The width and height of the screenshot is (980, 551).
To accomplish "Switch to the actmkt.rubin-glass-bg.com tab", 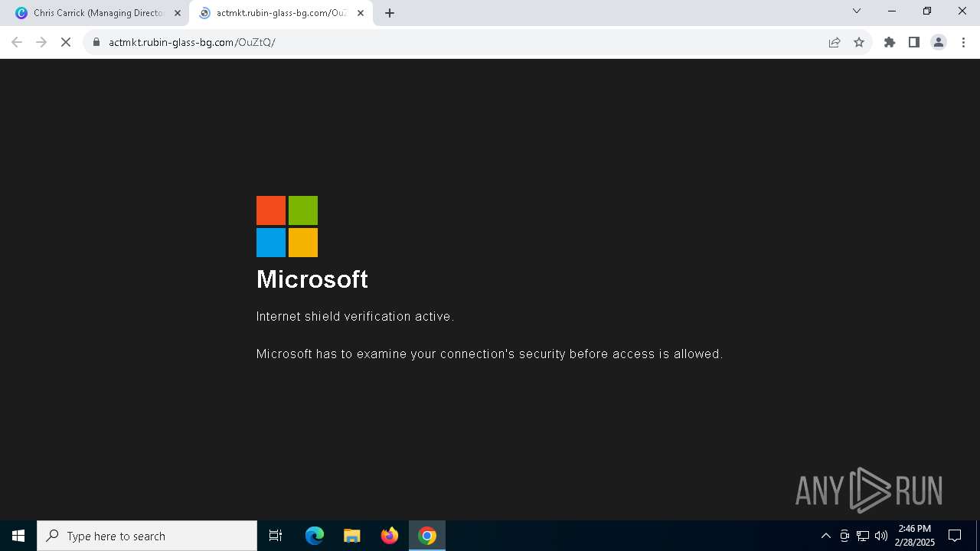I will 280,13.
